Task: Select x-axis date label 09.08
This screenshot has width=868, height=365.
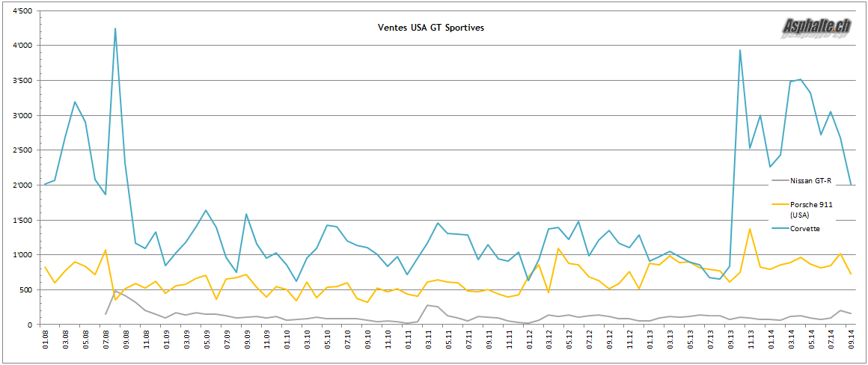Action: point(126,339)
